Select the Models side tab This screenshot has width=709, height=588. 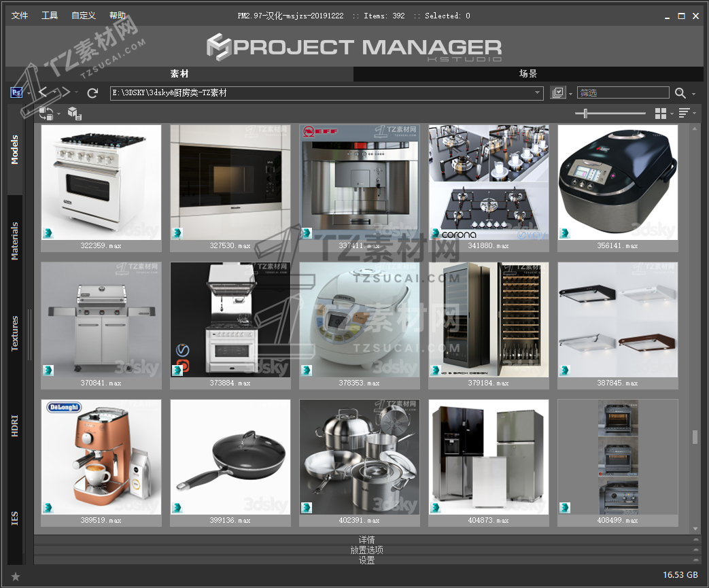tap(15, 150)
